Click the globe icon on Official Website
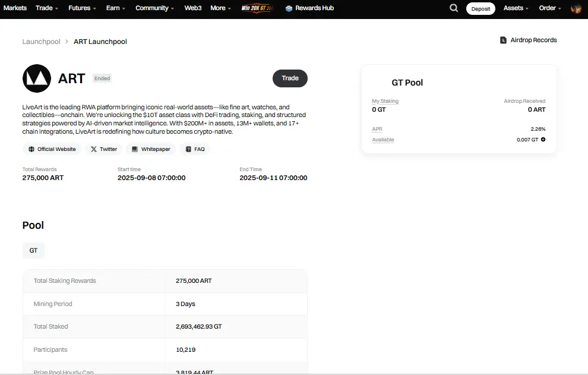588x375 pixels. coord(31,149)
